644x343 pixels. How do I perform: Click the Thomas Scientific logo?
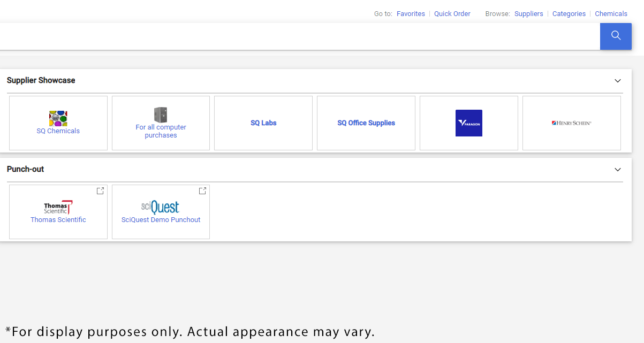[58, 208]
